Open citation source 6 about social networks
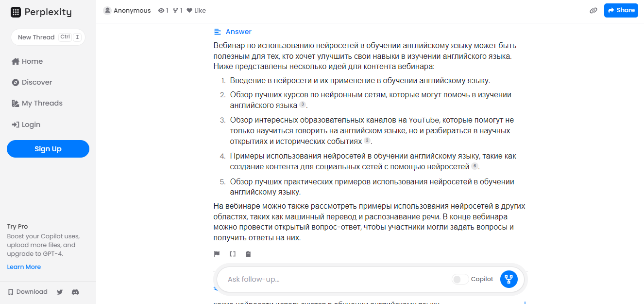 (475, 166)
